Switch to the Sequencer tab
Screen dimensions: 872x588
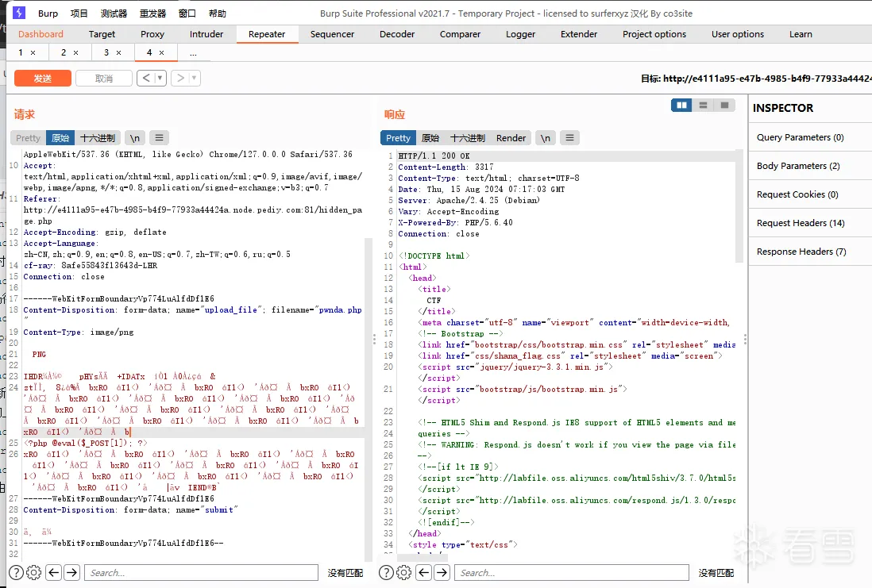click(332, 34)
